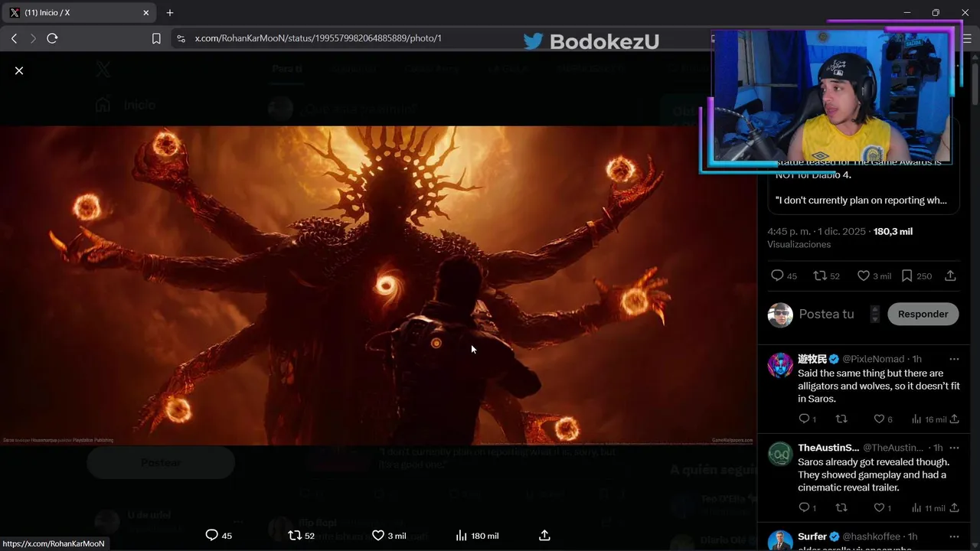Screen dimensions: 980x551
Task: Open more options on PixleNomad's reply
Action: 953,359
